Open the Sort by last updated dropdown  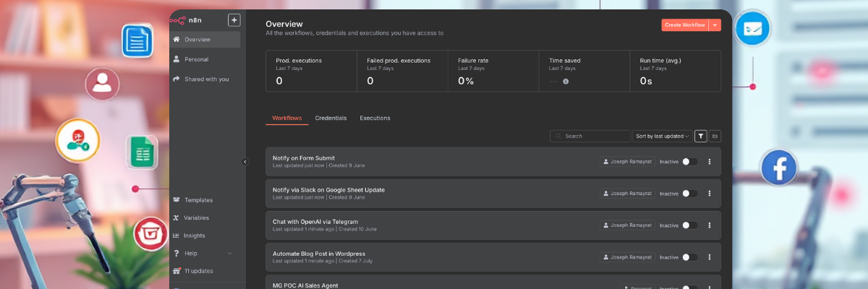pyautogui.click(x=662, y=136)
